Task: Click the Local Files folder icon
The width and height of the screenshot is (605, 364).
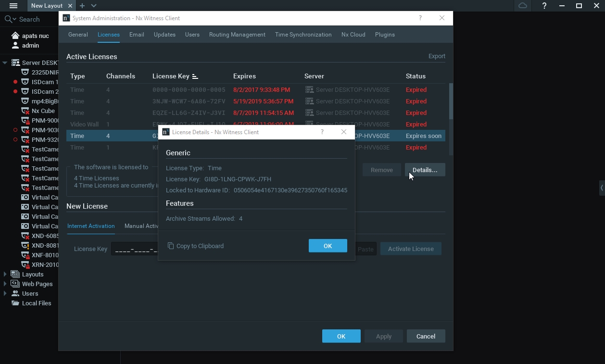Action: click(x=15, y=303)
